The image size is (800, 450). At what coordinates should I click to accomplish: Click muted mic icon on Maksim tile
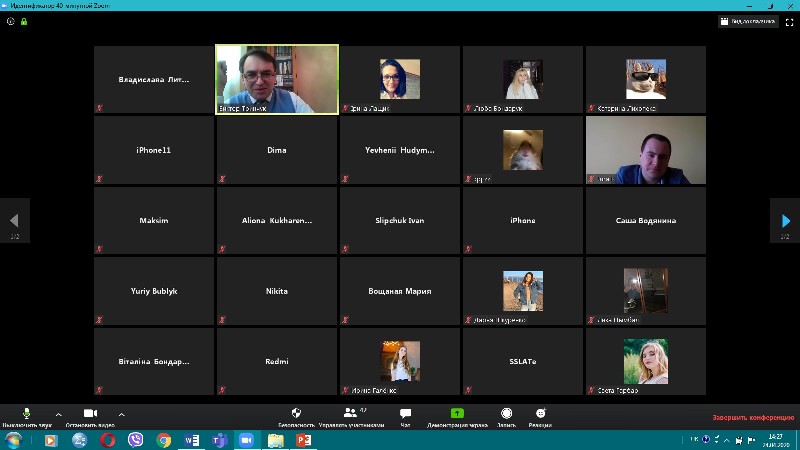(99, 249)
